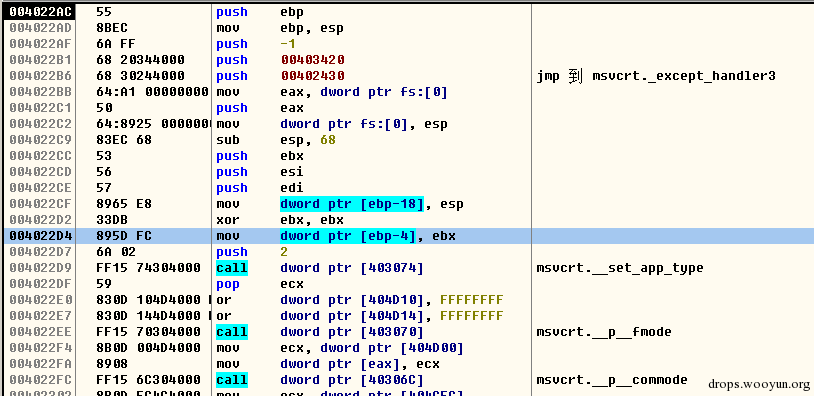Click hex bytes 8965 E8

click(124, 204)
